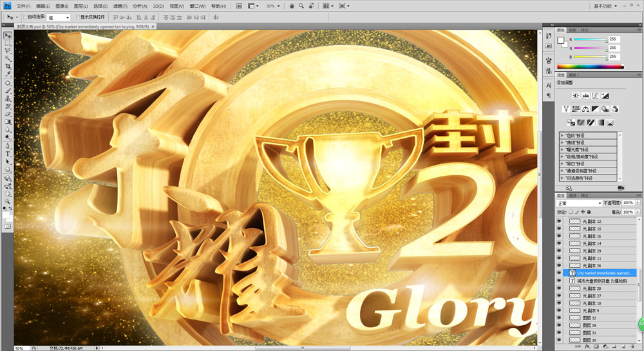644x351 pixels.
Task: Hide the 图层 32 layer
Action: pyautogui.click(x=559, y=318)
